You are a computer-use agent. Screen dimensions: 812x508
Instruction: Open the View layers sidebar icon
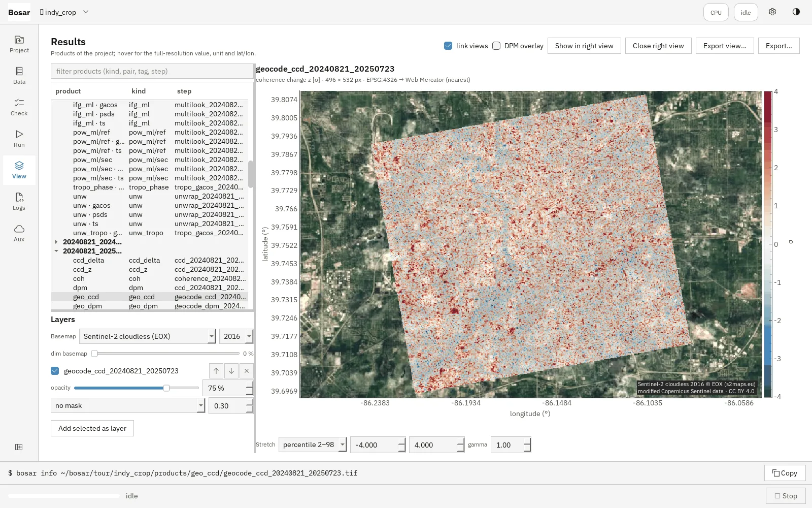click(x=19, y=170)
